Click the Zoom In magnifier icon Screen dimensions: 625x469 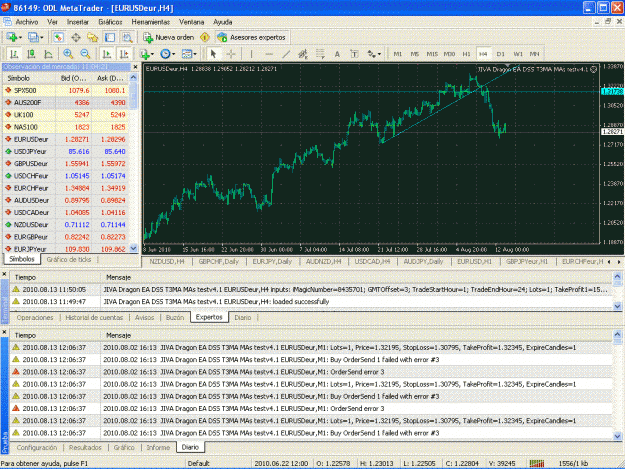[68, 54]
